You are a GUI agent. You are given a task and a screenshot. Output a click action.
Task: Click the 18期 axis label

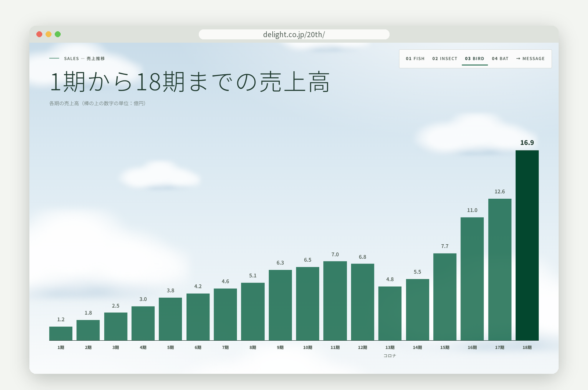point(527,347)
